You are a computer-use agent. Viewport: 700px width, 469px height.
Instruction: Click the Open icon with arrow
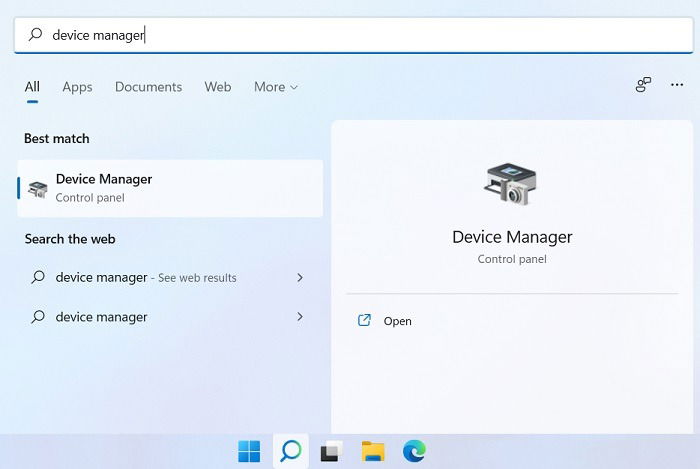click(364, 320)
